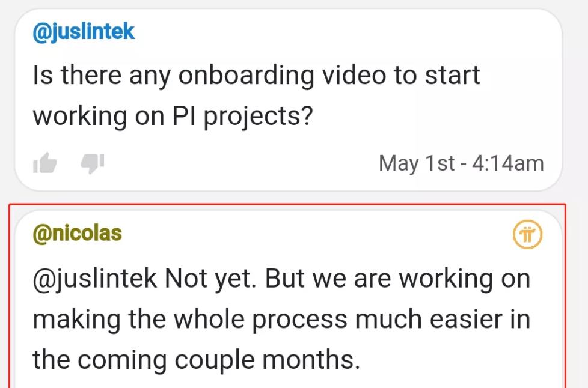Tap the line 'making the whole process much easier in'
This screenshot has height=388, width=588.
tap(281, 320)
